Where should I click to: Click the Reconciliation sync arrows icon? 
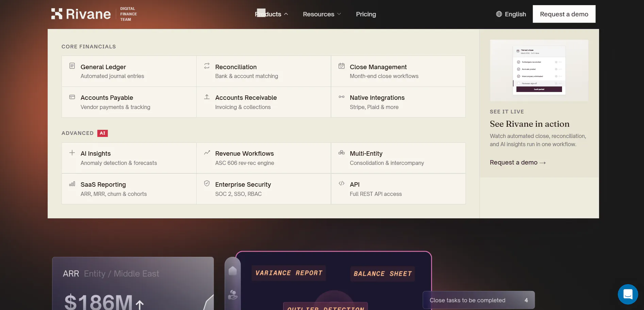click(x=207, y=66)
